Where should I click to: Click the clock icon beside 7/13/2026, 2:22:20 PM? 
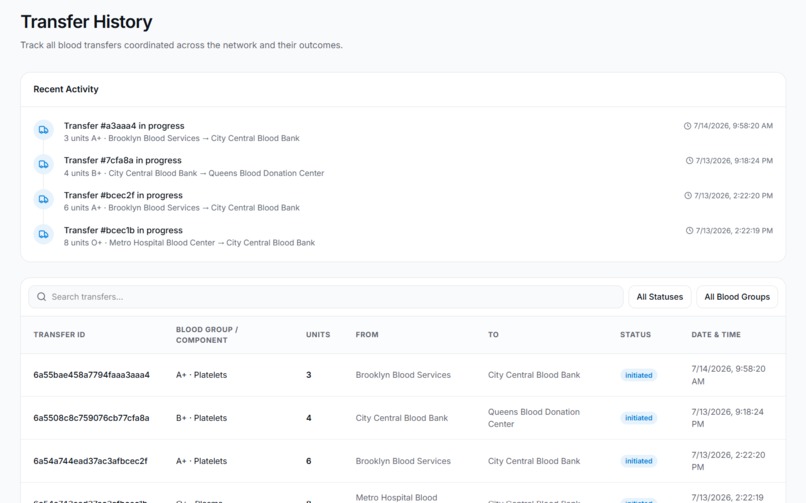click(x=688, y=196)
